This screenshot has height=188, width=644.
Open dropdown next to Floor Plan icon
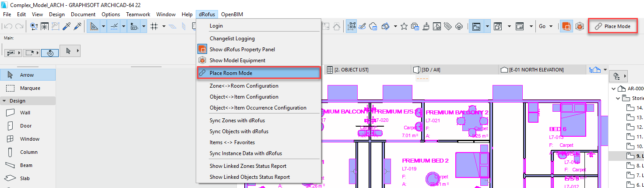point(487,26)
